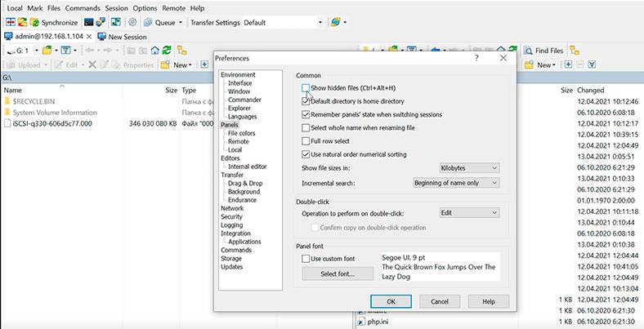Click the local panel Name column header
Screen dimensions: 644x329
click(x=12, y=91)
